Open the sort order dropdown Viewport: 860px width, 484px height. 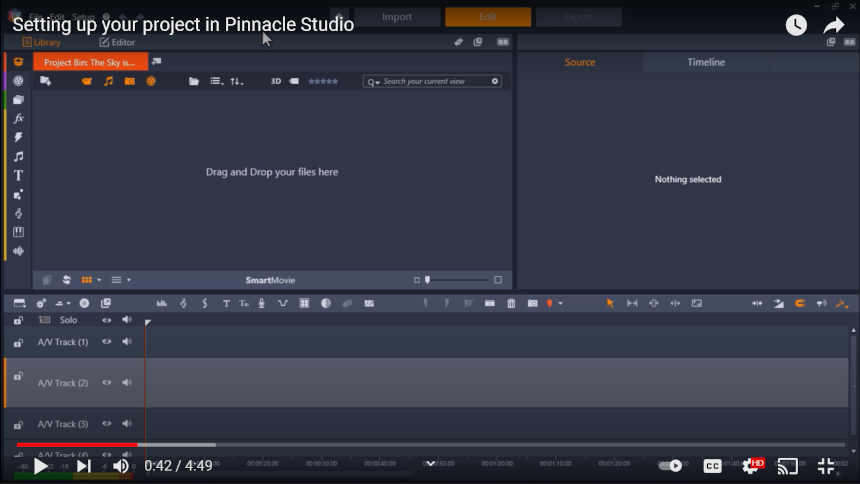pyautogui.click(x=237, y=81)
